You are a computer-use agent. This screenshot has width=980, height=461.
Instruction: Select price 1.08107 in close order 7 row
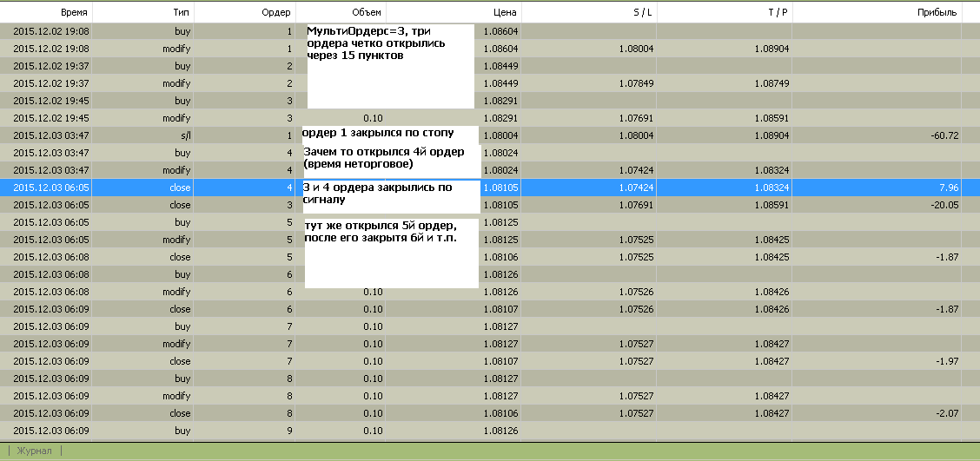(x=502, y=361)
